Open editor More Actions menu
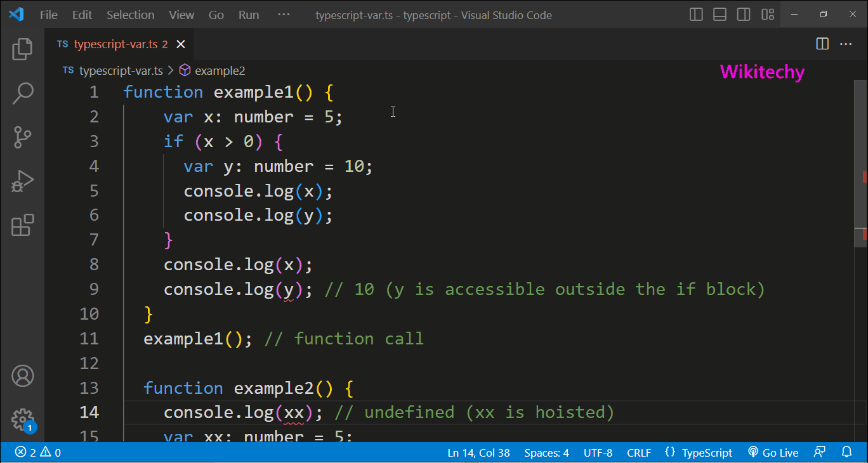This screenshot has height=463, width=868. [846, 44]
